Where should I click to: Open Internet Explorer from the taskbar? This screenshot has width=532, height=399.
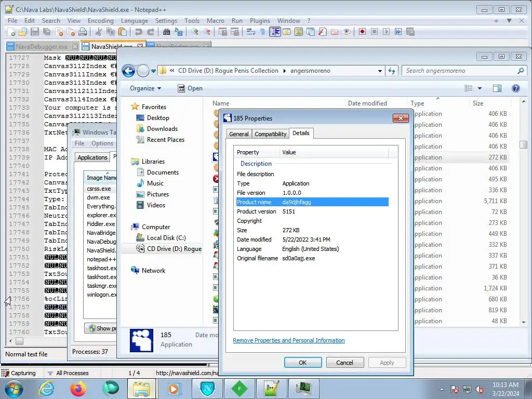coord(46,389)
